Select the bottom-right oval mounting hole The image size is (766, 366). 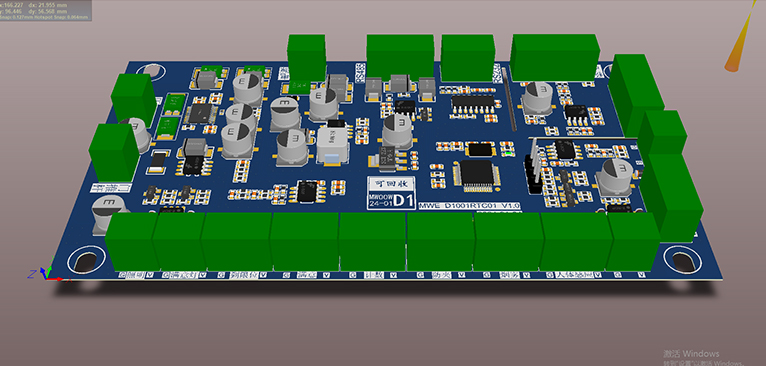(x=682, y=259)
